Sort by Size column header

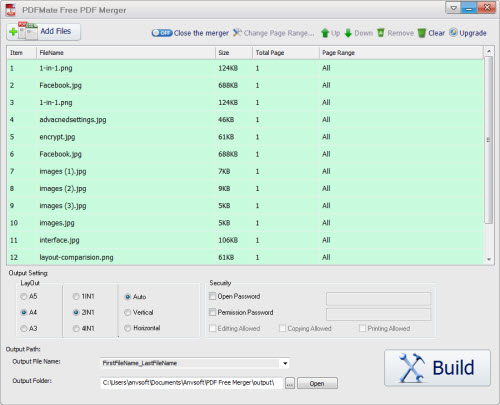tap(234, 53)
